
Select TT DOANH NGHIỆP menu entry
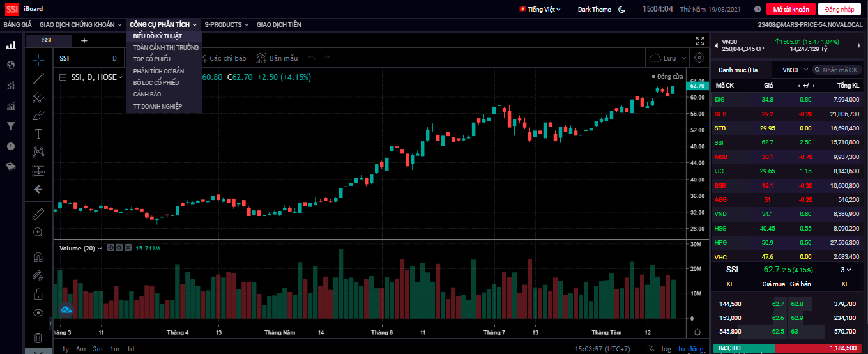pyautogui.click(x=164, y=106)
